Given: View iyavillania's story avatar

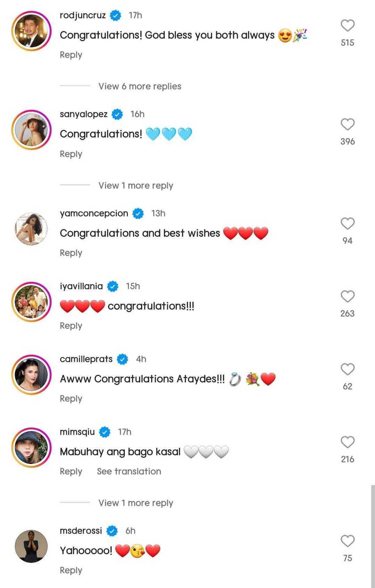Looking at the screenshot, I should pyautogui.click(x=31, y=302).
